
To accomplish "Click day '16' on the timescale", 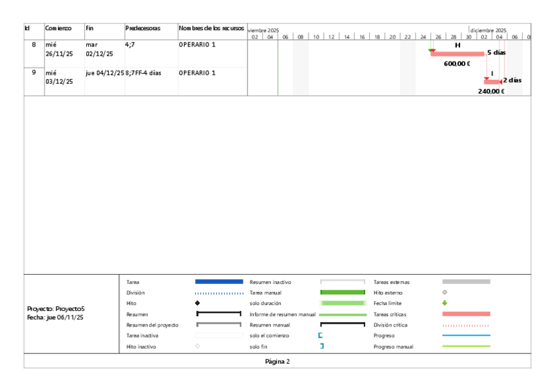I will click(x=362, y=37).
